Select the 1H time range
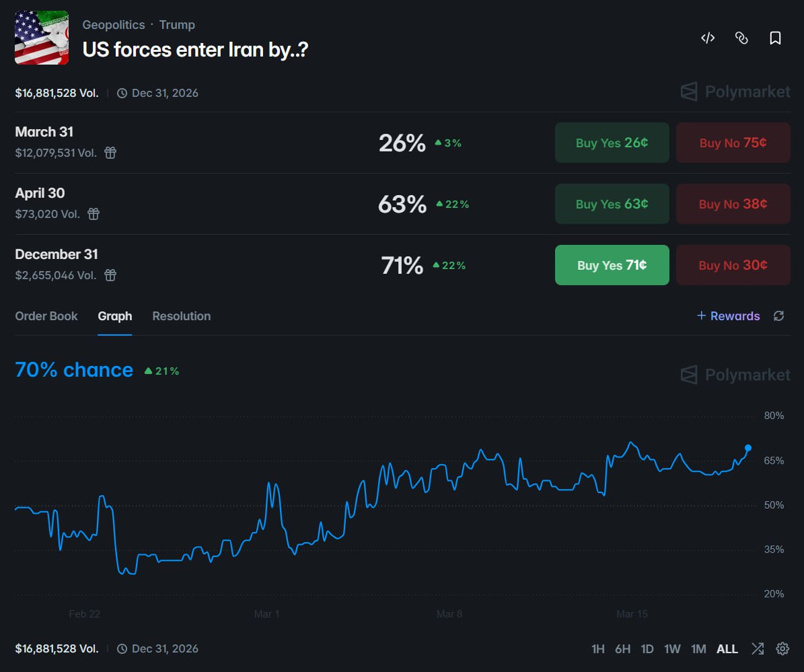804x672 pixels. (598, 648)
